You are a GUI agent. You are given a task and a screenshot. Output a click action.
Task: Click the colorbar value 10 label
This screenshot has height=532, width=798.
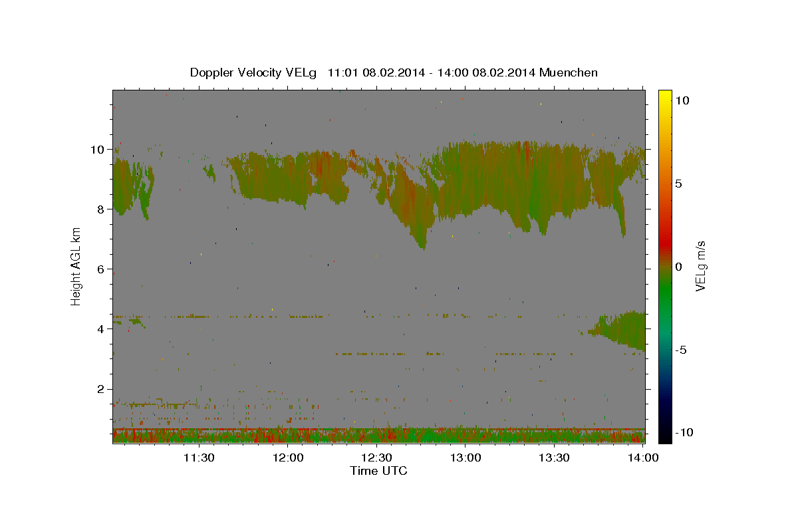[682, 100]
